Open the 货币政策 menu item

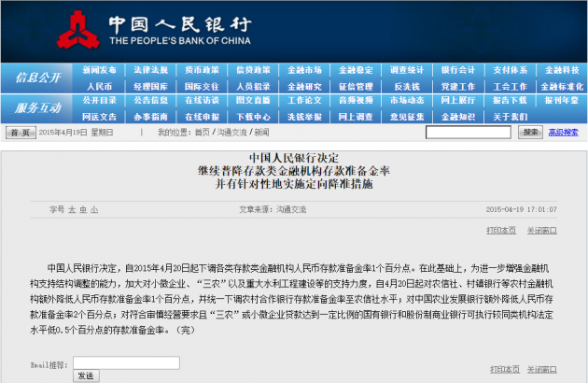coord(202,70)
